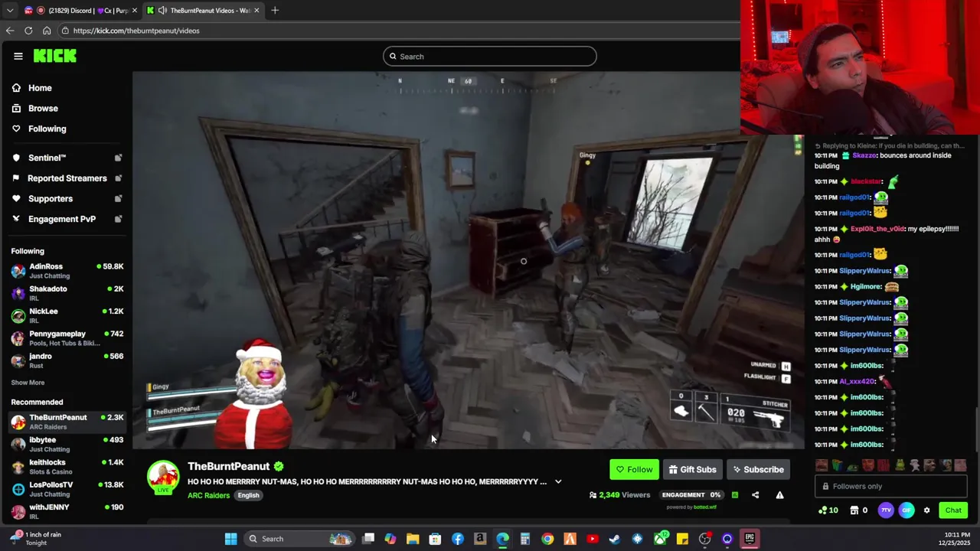The width and height of the screenshot is (980, 551).
Task: Click the Gift Subs button
Action: 692,470
